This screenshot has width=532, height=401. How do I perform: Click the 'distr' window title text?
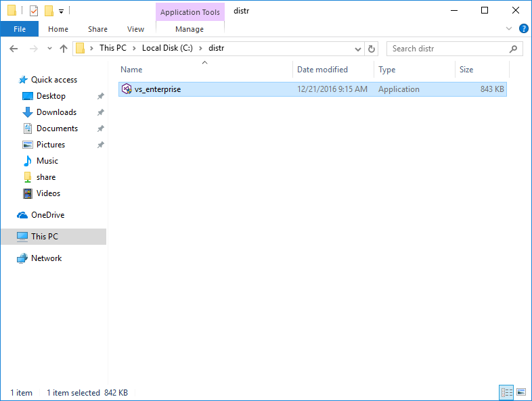point(241,11)
